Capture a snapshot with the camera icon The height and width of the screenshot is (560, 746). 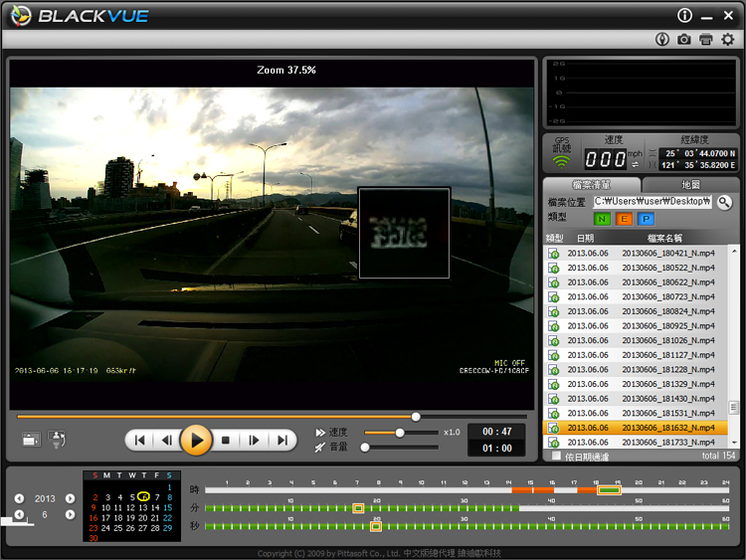tap(684, 39)
